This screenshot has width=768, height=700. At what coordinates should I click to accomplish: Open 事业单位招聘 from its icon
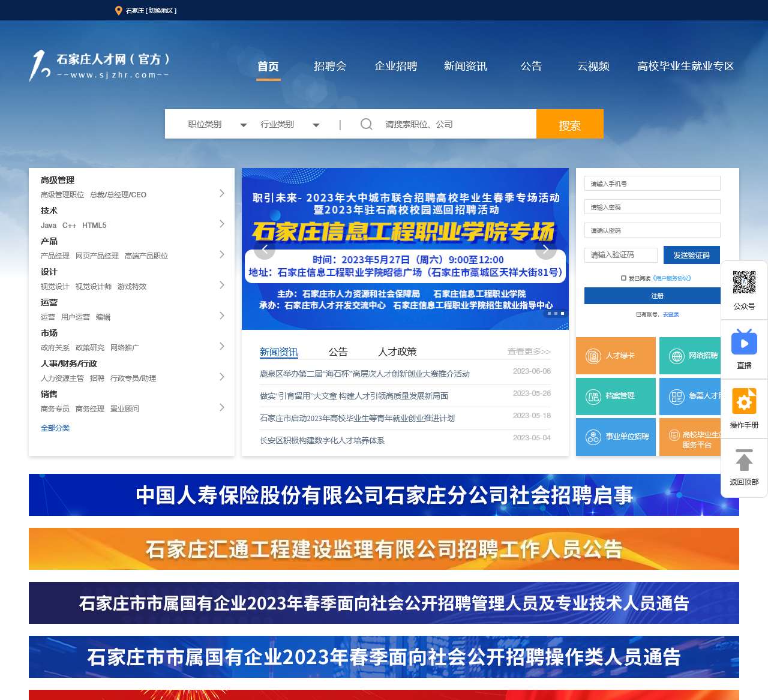(593, 437)
